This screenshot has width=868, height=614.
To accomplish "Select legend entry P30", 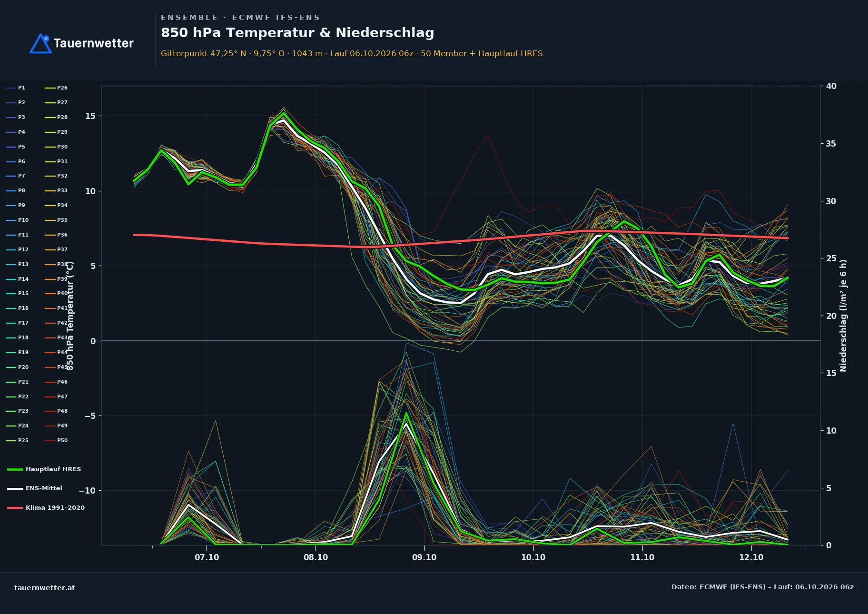I will (56, 147).
